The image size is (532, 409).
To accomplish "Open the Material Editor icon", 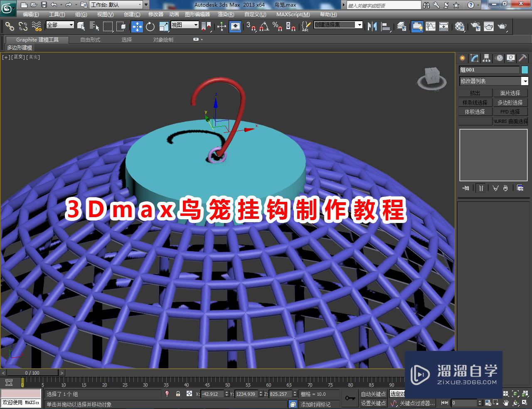I will [x=460, y=26].
